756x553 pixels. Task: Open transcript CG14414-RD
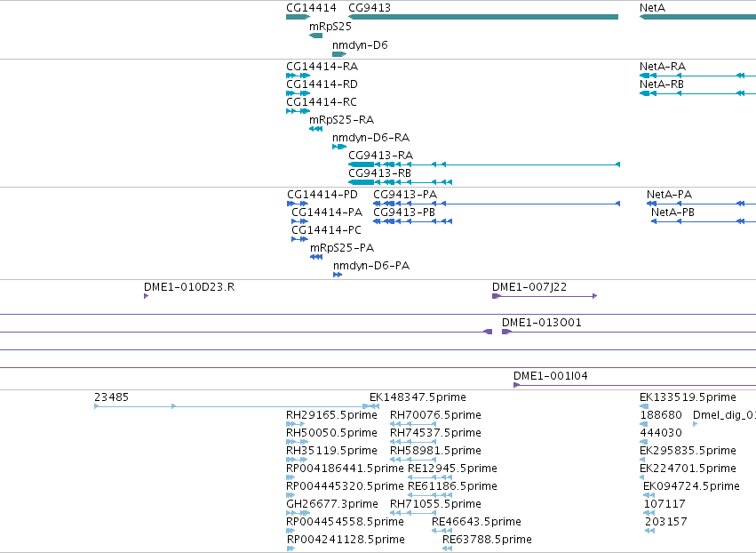pyautogui.click(x=322, y=84)
